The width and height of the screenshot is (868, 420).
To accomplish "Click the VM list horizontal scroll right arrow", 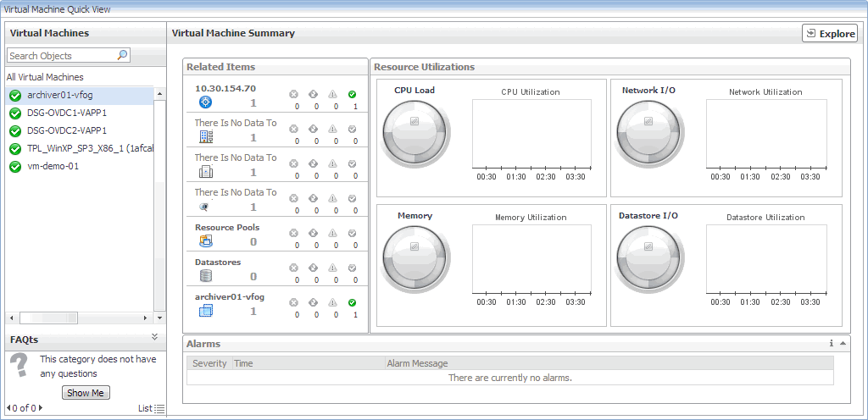I will click(x=146, y=318).
